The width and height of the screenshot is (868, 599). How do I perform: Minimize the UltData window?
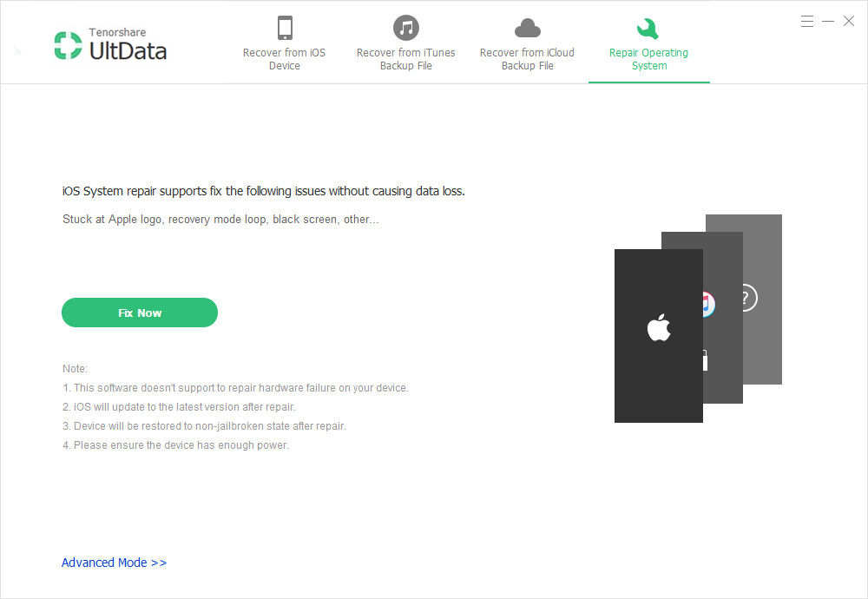827,21
